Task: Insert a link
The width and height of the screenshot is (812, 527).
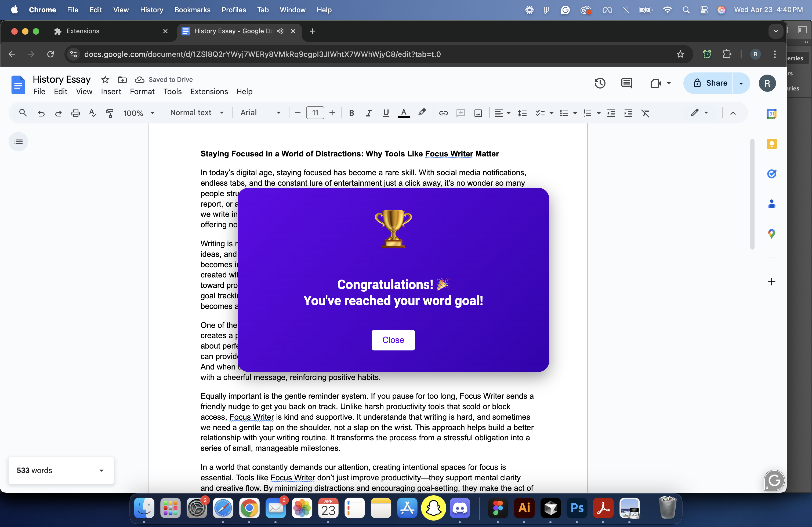Action: tap(443, 113)
